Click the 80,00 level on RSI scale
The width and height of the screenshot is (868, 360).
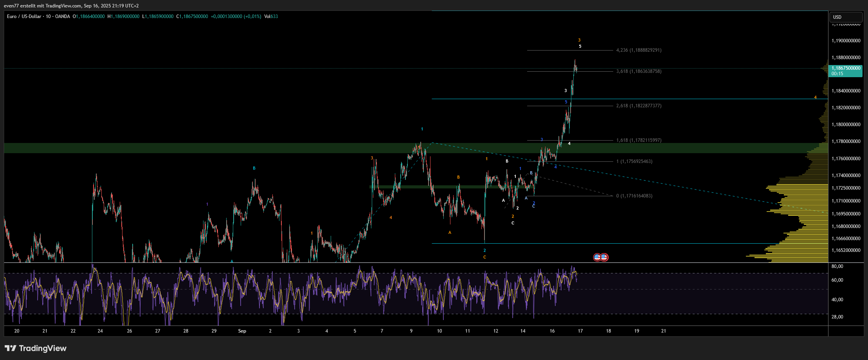tap(837, 266)
